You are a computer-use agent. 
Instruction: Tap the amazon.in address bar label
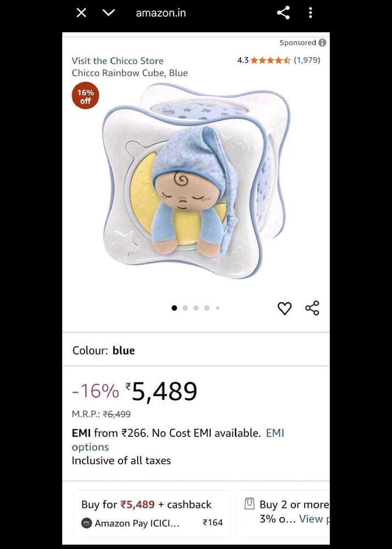click(x=160, y=12)
